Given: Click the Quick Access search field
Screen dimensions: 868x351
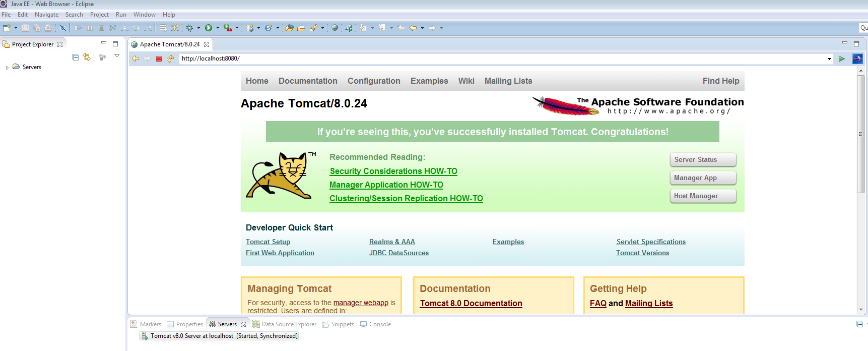Looking at the screenshot, I should pyautogui.click(x=863, y=28).
